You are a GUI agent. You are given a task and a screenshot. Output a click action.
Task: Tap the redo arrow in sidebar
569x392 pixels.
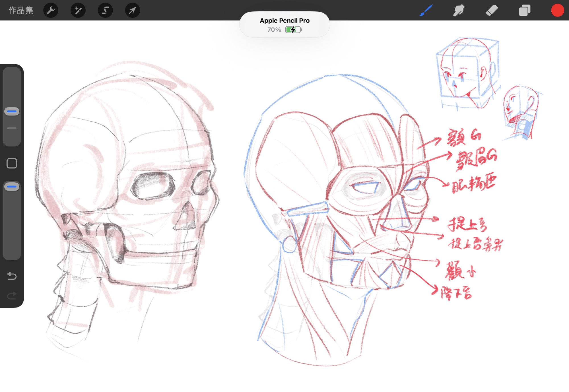(12, 296)
